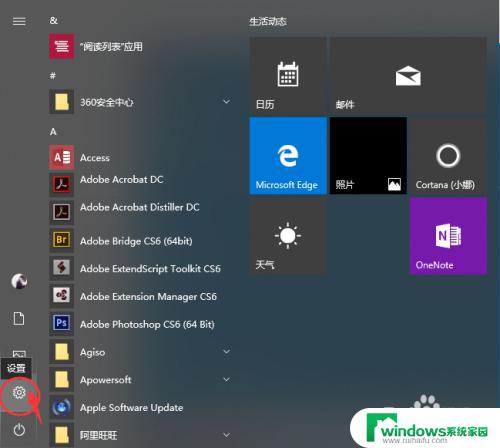
Task: Select the "阅读列表"应用 label
Action: tap(111, 47)
